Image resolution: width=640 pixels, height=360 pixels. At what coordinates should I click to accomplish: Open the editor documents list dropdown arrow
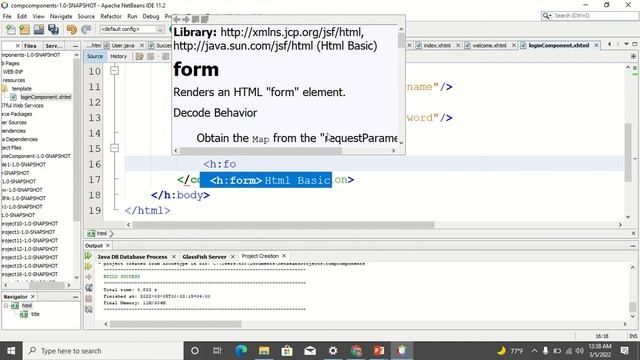[x=626, y=44]
